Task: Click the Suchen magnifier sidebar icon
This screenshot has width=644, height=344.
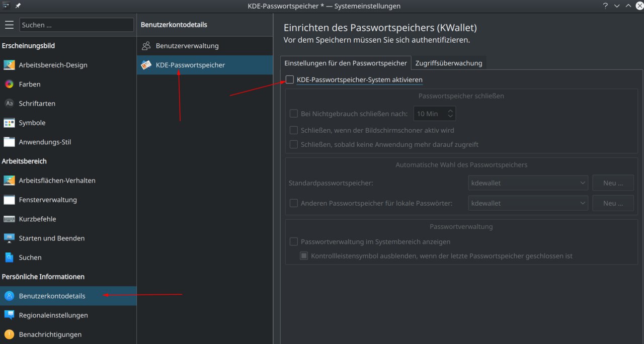Action: click(x=9, y=257)
